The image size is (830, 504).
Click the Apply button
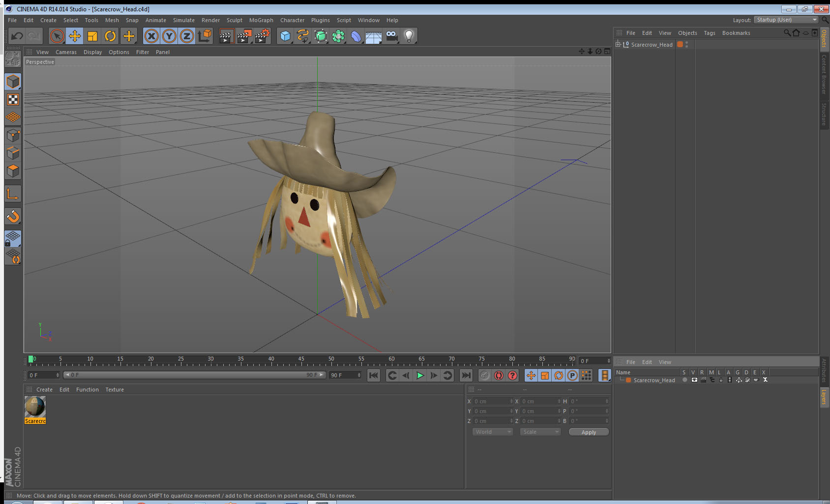point(589,432)
